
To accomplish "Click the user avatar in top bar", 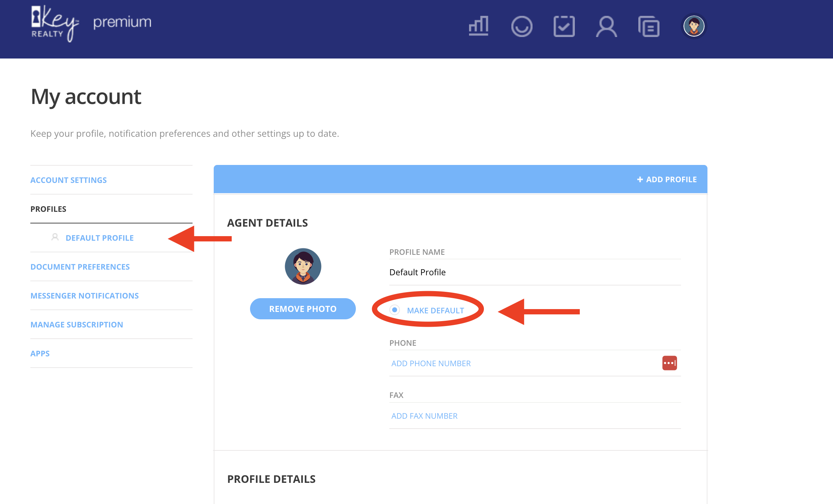I will tap(694, 26).
